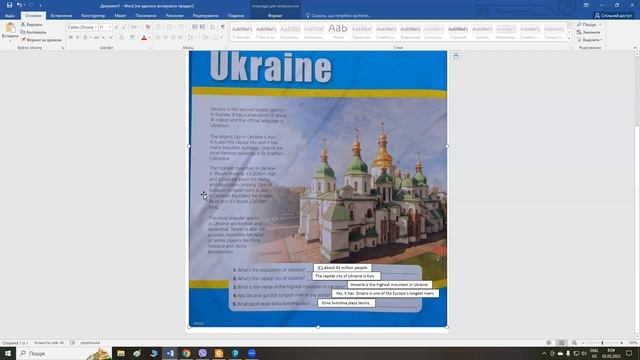Go to the Макет ribbon tab
640x360 pixels.
click(x=120, y=16)
